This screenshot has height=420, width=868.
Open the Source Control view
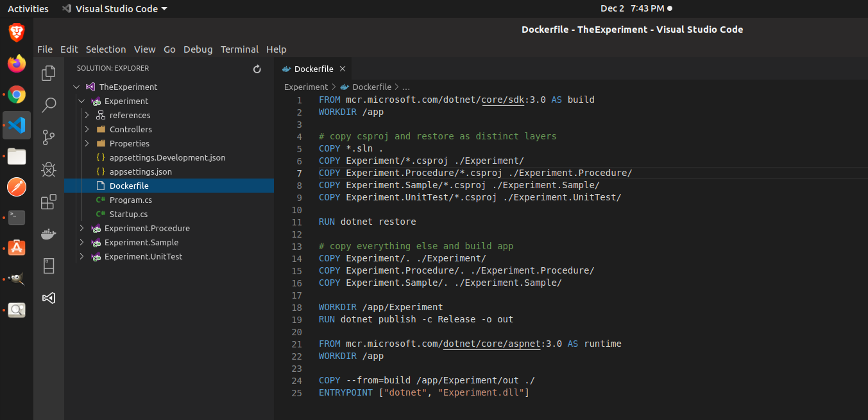49,137
